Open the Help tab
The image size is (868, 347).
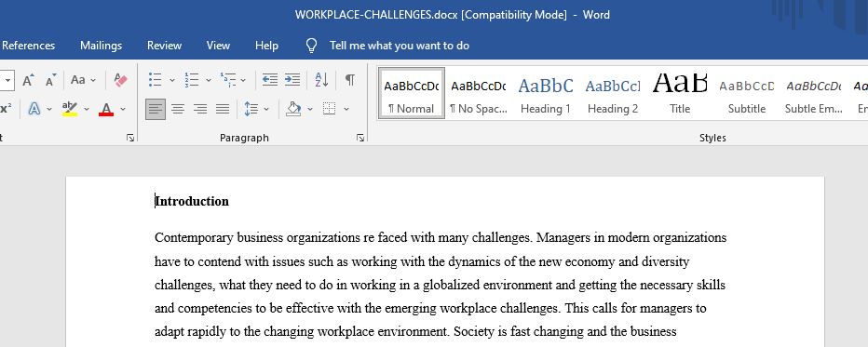(266, 46)
